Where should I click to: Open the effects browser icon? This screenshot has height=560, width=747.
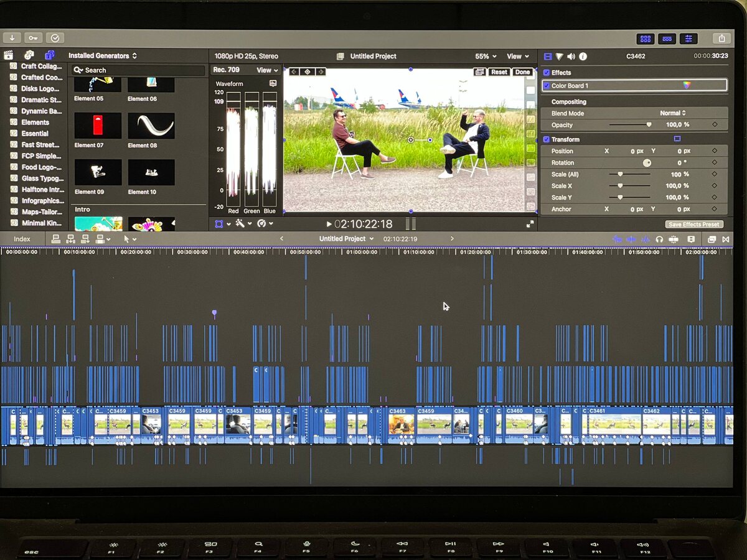712,239
